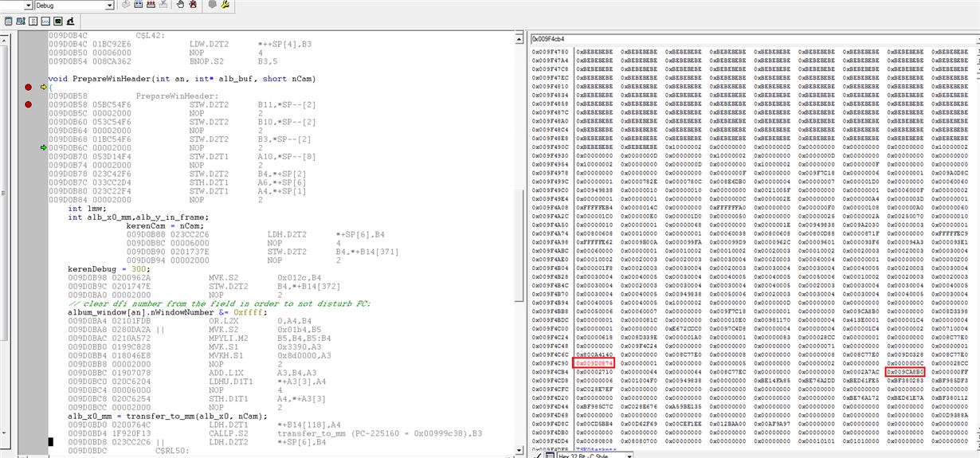The height and width of the screenshot is (458, 980).
Task: Click the memory address field showing 0x009f4cb4
Action: [x=754, y=38]
